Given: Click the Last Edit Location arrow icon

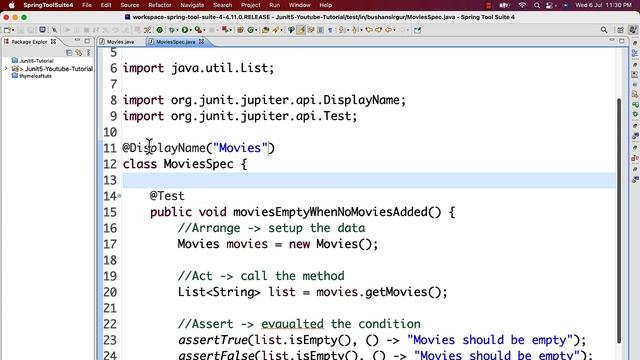Looking at the screenshot, I should click(x=369, y=30).
